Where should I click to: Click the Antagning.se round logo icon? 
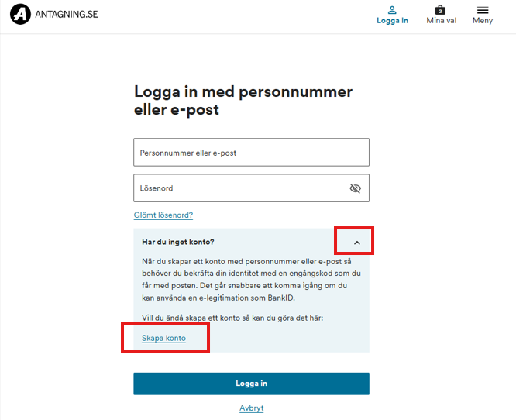[x=21, y=14]
